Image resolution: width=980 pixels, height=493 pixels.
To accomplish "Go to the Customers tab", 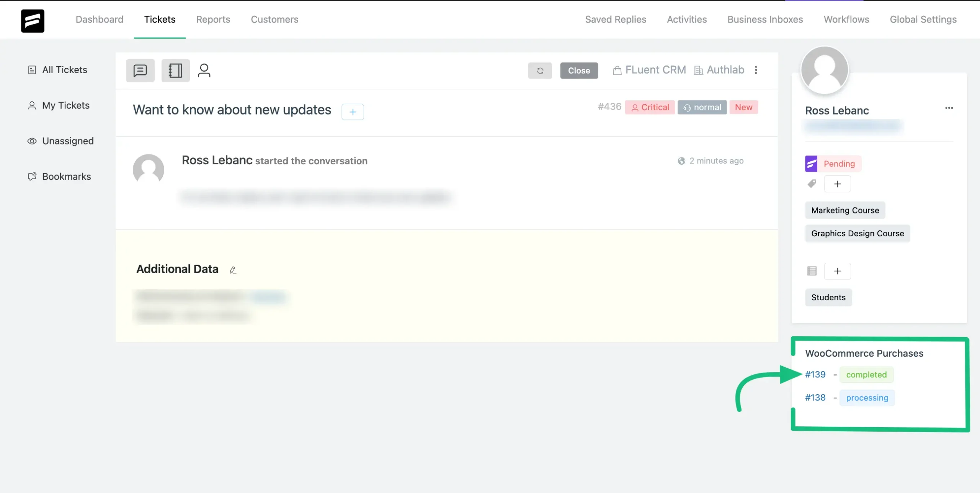I will 274,19.
